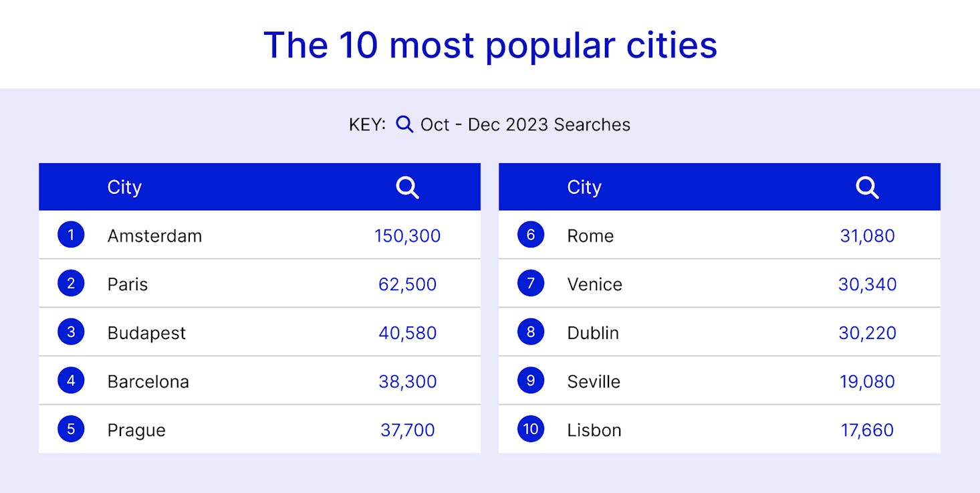Image resolution: width=980 pixels, height=493 pixels.
Task: Select the number 2 badge beside Paris
Action: click(x=71, y=284)
